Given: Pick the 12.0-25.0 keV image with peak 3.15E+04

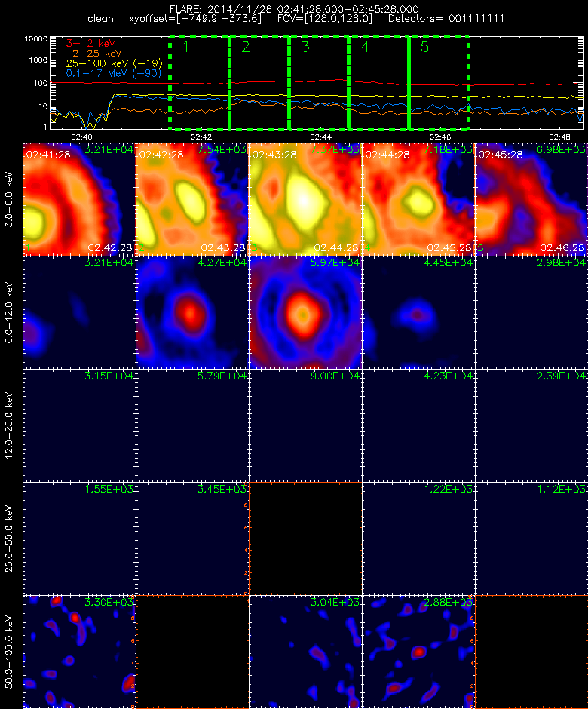Looking at the screenshot, I should coord(79,425).
